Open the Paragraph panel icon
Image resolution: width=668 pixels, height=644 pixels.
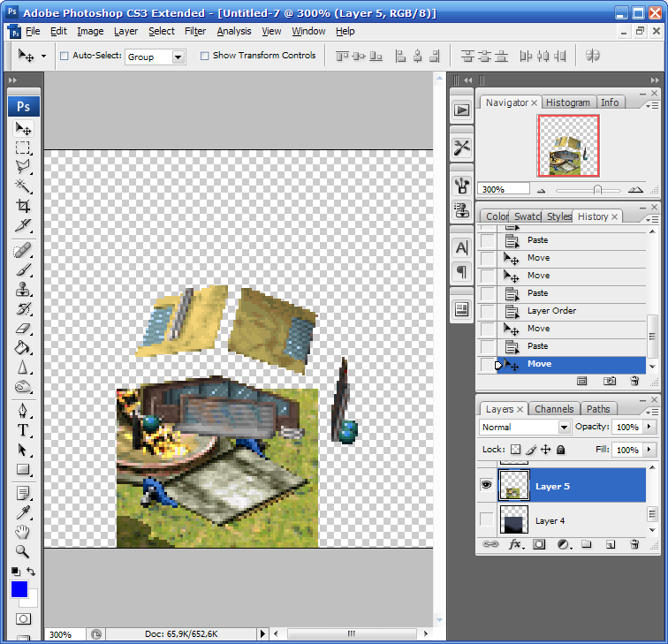point(461,271)
